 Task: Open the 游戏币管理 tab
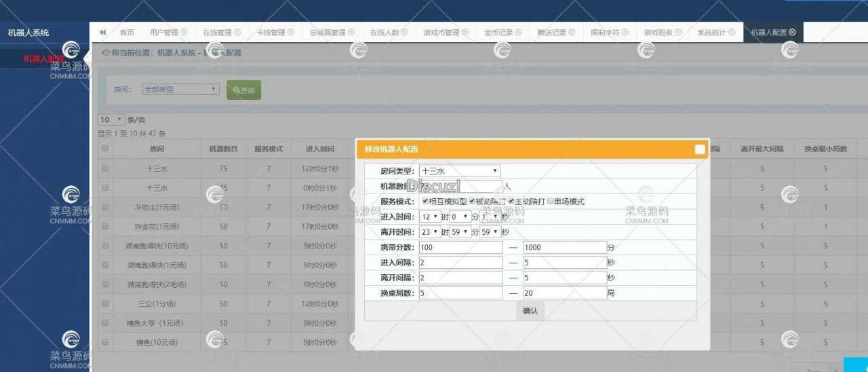click(441, 33)
